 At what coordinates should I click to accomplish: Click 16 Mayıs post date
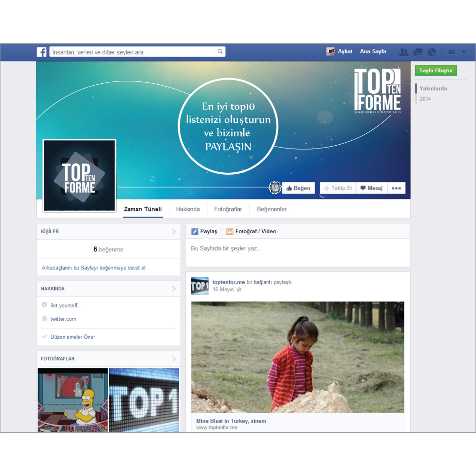point(223,289)
